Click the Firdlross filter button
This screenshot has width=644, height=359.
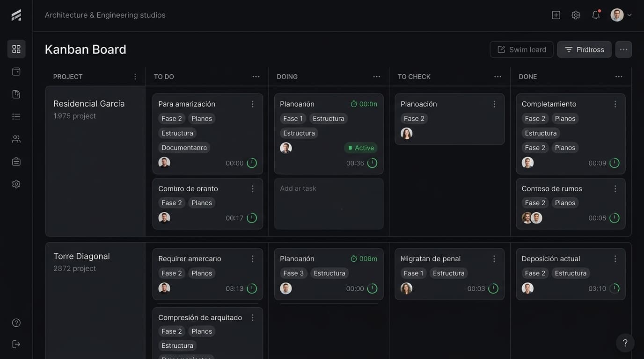click(x=584, y=50)
